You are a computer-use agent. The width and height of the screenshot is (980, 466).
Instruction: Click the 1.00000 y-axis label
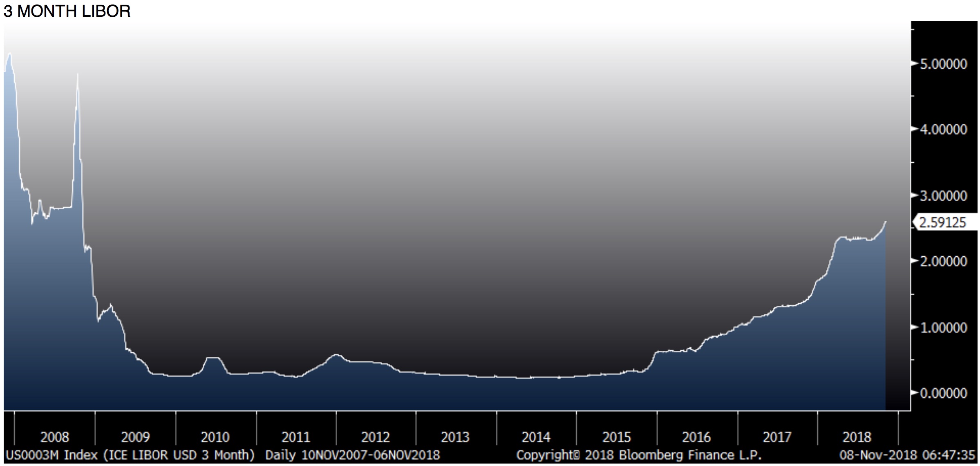(943, 328)
